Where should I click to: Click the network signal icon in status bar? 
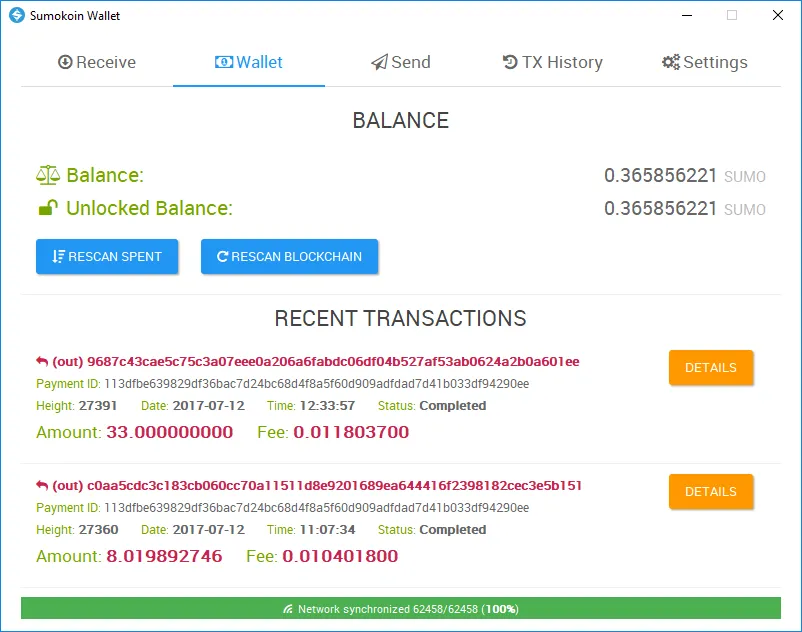click(x=288, y=609)
